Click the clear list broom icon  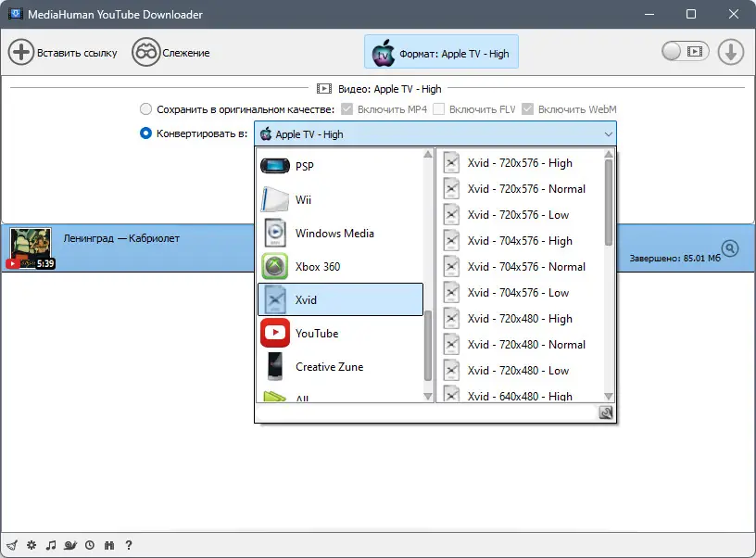pyautogui.click(x=13, y=545)
